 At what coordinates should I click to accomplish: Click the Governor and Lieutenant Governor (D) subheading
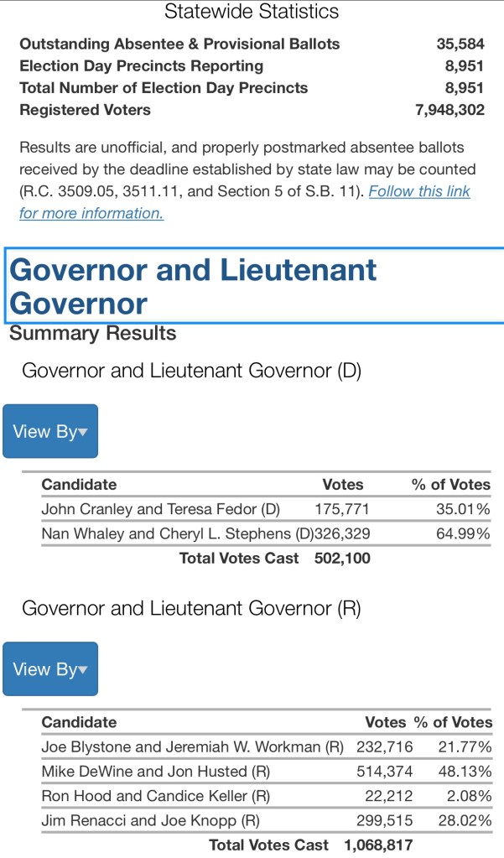[191, 371]
